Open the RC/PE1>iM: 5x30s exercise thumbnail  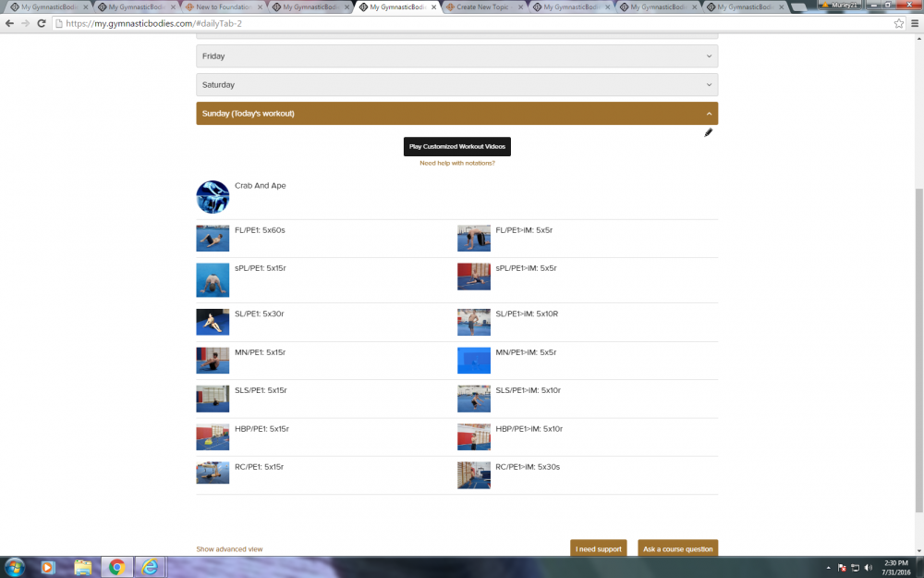[474, 475]
